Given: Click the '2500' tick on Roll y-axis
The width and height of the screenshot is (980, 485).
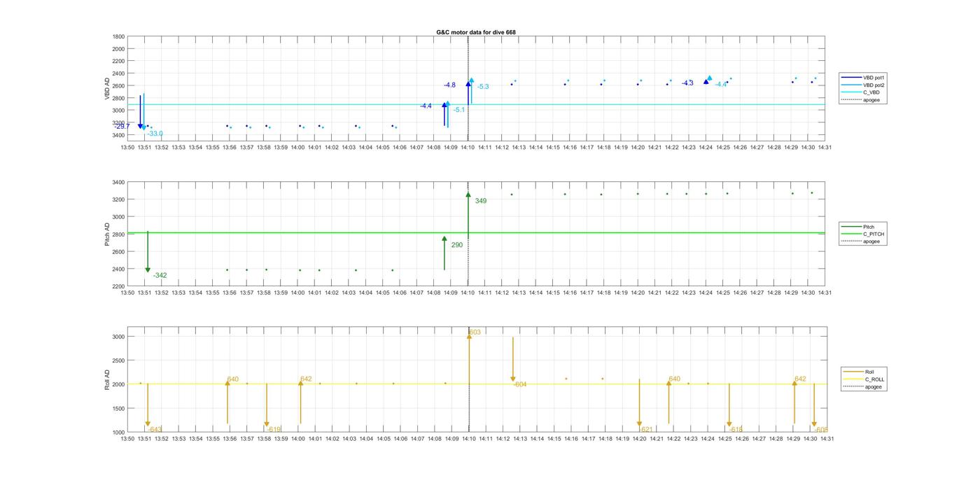Looking at the screenshot, I should pyautogui.click(x=118, y=361).
